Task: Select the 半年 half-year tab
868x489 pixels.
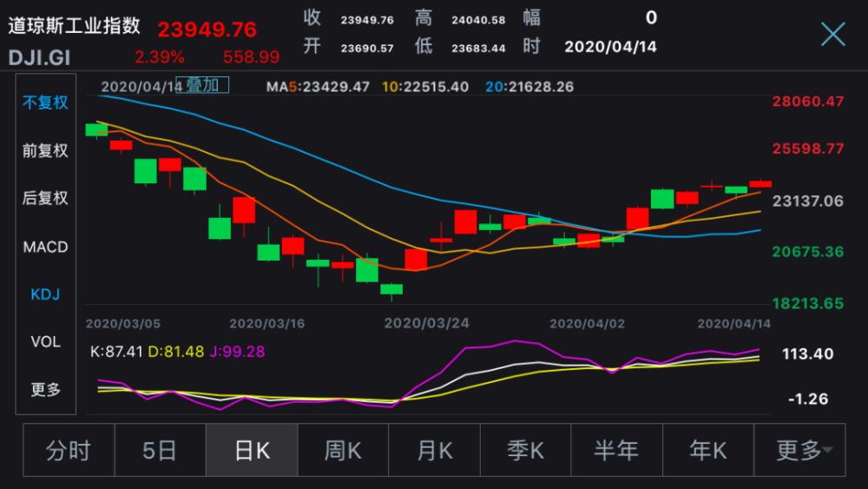Action: 616,450
